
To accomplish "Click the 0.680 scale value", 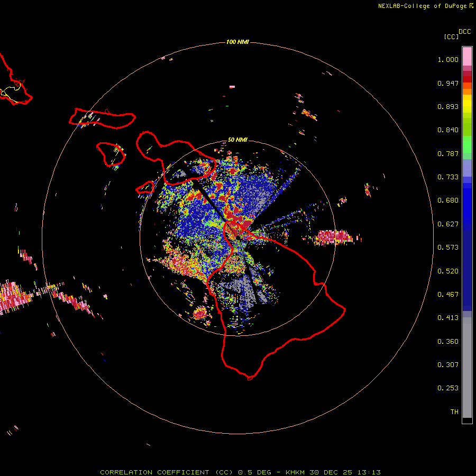I will click(x=448, y=200).
